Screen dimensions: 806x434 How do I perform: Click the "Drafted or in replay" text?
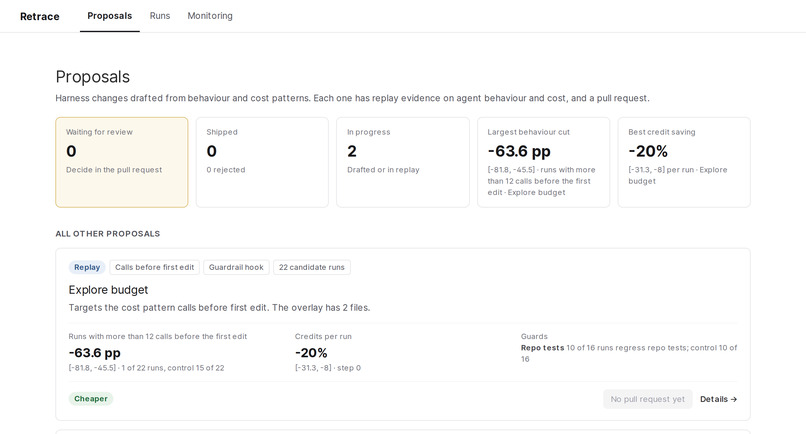(383, 170)
